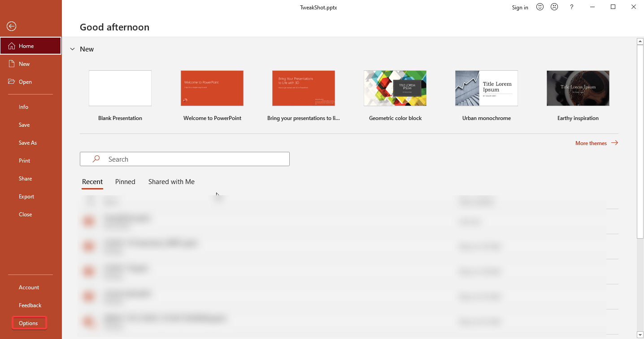This screenshot has height=339, width=644.
Task: Click inside the Search input field
Action: 185,159
